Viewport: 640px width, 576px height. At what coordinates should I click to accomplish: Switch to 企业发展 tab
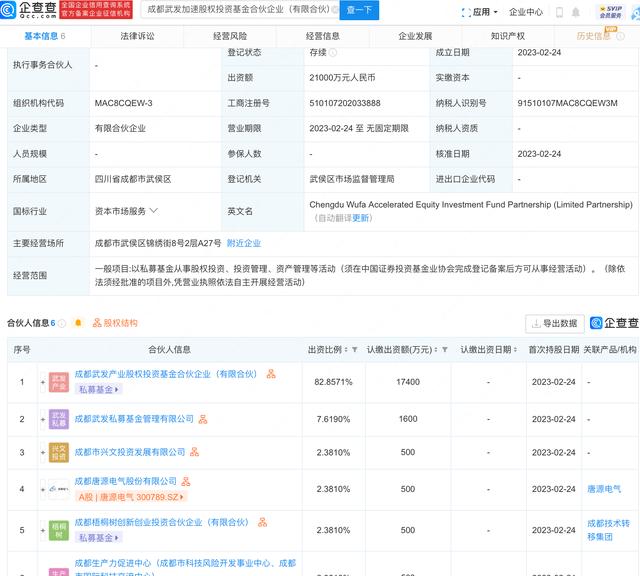coord(415,36)
